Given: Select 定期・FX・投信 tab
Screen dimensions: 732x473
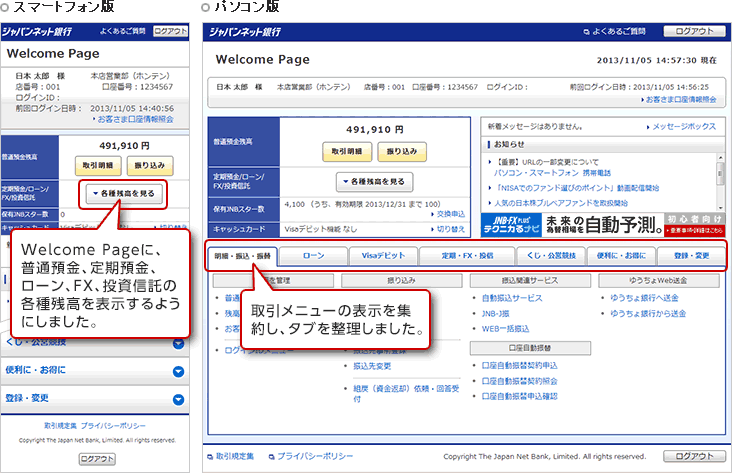Looking at the screenshot, I should [467, 256].
